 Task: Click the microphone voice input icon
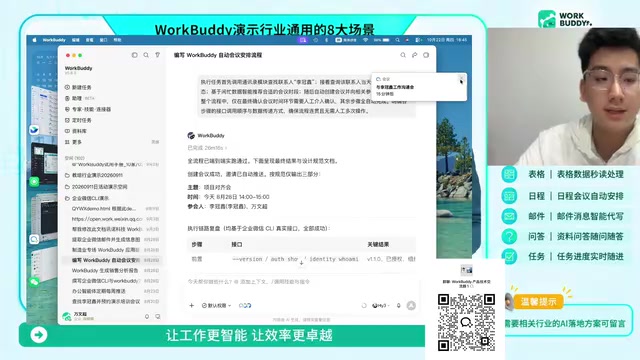398,305
